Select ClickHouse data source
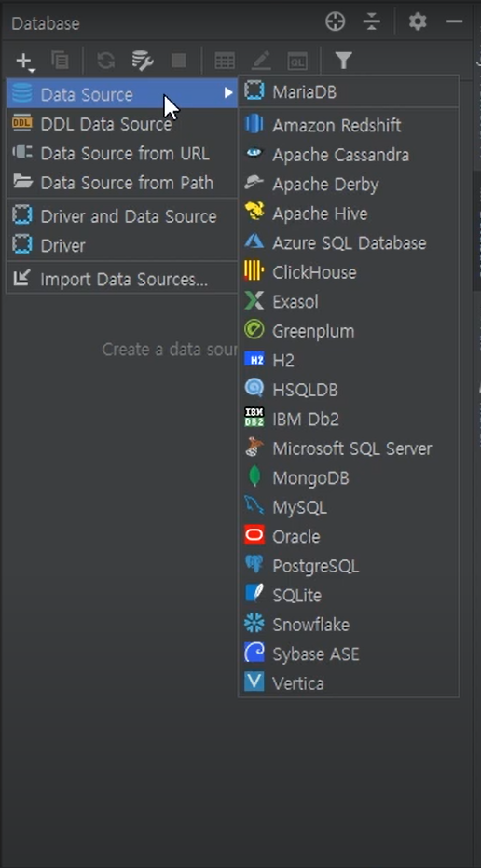This screenshot has height=868, width=481. pyautogui.click(x=348, y=272)
